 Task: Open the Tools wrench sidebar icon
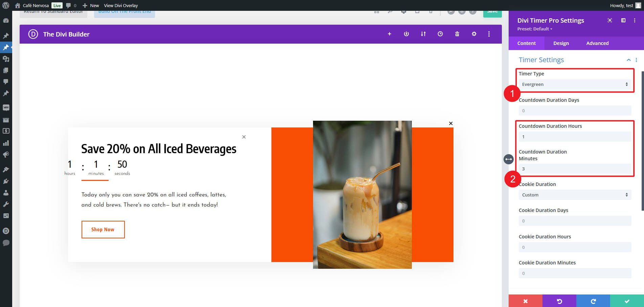6,204
